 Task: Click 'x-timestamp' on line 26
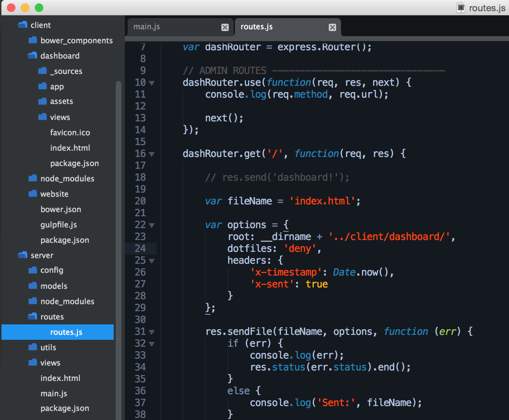(x=286, y=272)
